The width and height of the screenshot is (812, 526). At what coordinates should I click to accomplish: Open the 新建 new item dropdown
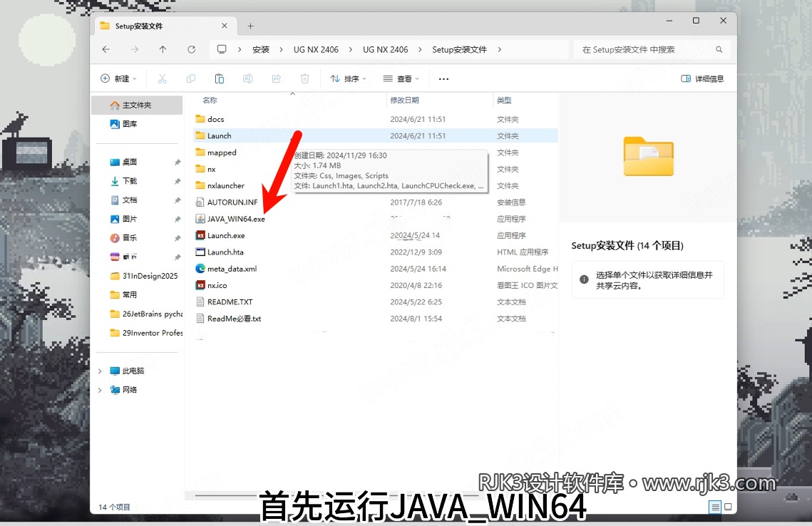pyautogui.click(x=118, y=78)
